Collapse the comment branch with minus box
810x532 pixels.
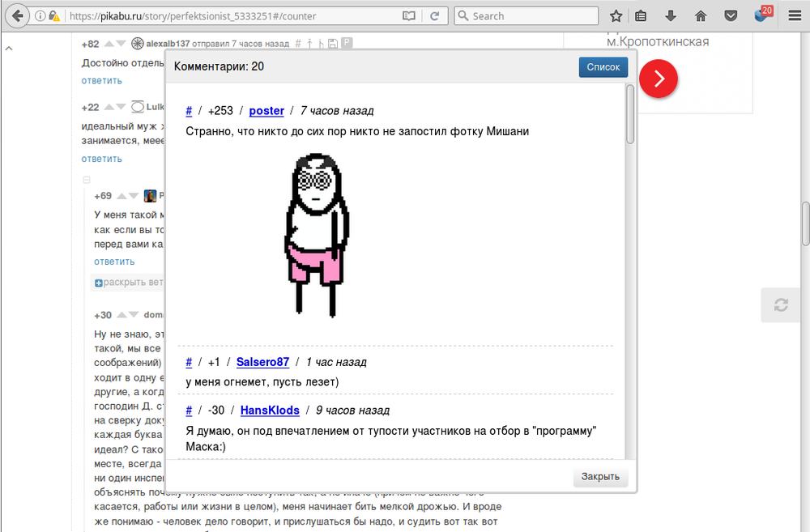pos(87,180)
